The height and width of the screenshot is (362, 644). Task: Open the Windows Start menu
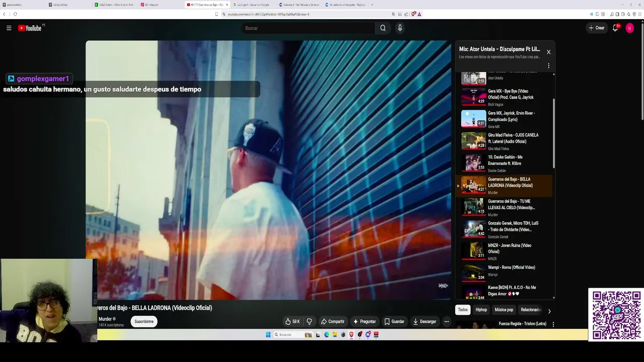click(268, 334)
